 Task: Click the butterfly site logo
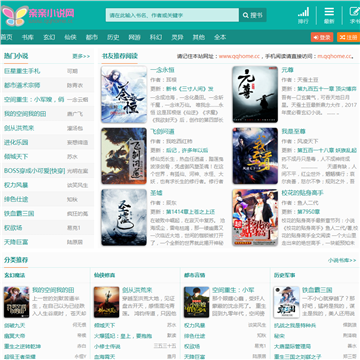tap(15, 15)
